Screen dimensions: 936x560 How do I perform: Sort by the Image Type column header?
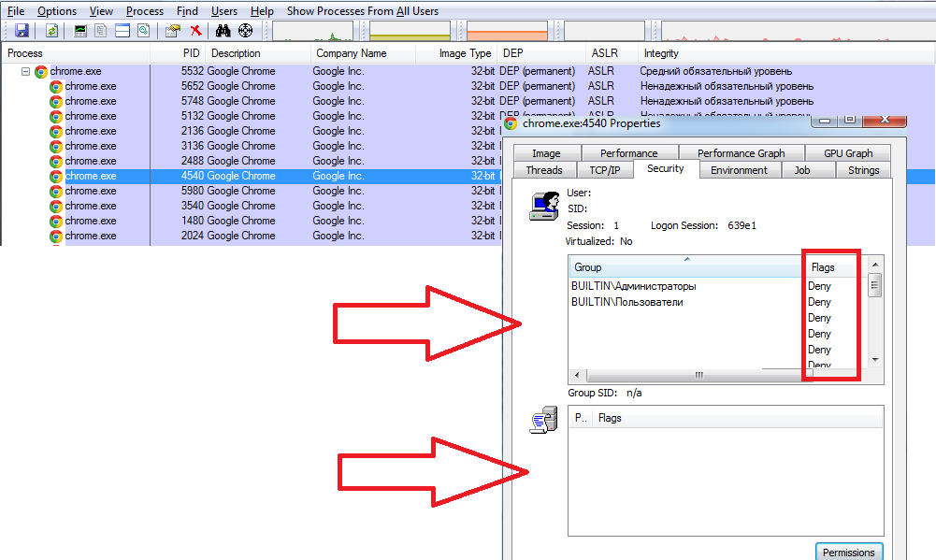tap(456, 53)
